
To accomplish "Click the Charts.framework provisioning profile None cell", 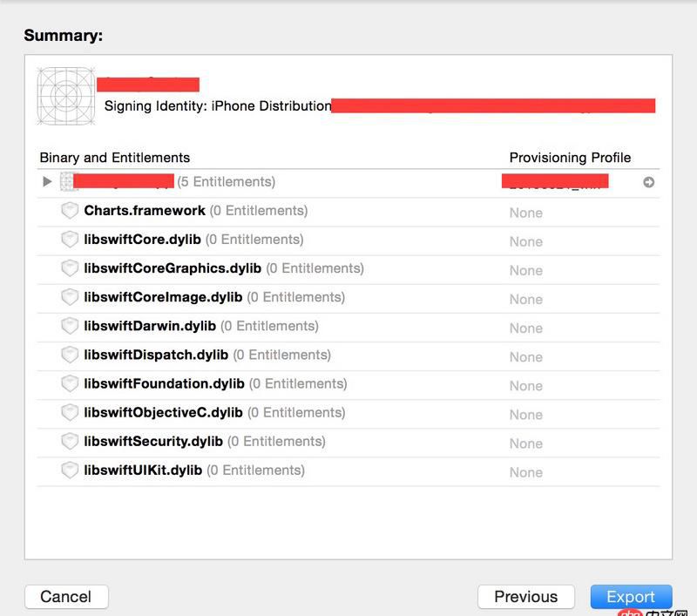I will 526,213.
